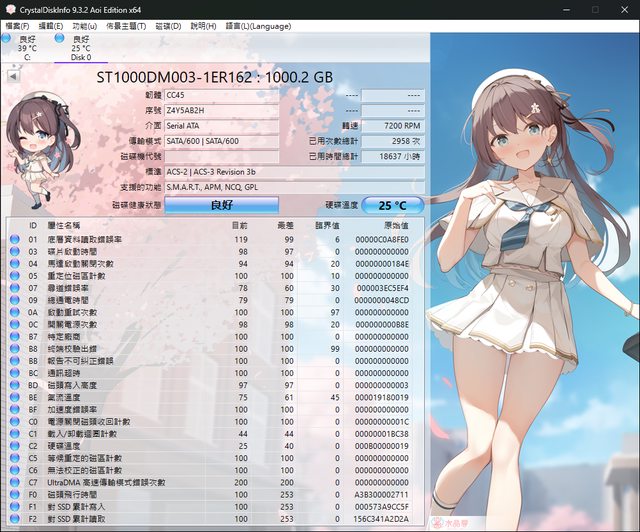This screenshot has width=640, height=532.
Task: Click the Disk 0 health status orb
Action: [x=59, y=40]
